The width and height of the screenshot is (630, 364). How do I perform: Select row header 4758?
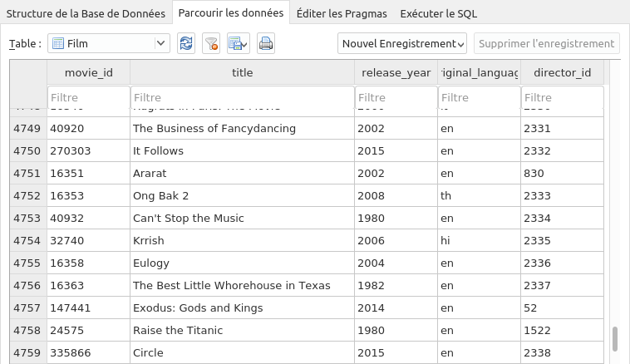point(28,331)
